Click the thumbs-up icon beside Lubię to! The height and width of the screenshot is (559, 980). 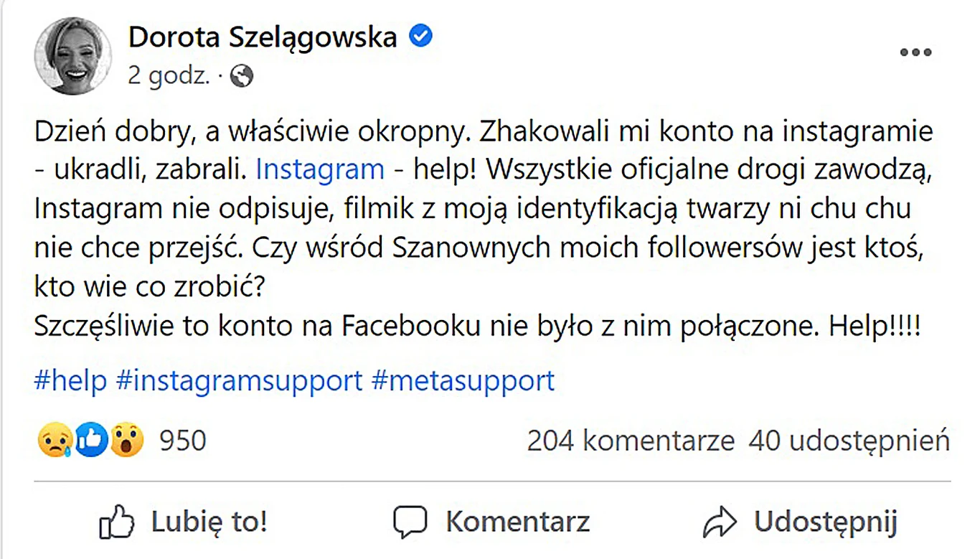point(118,522)
